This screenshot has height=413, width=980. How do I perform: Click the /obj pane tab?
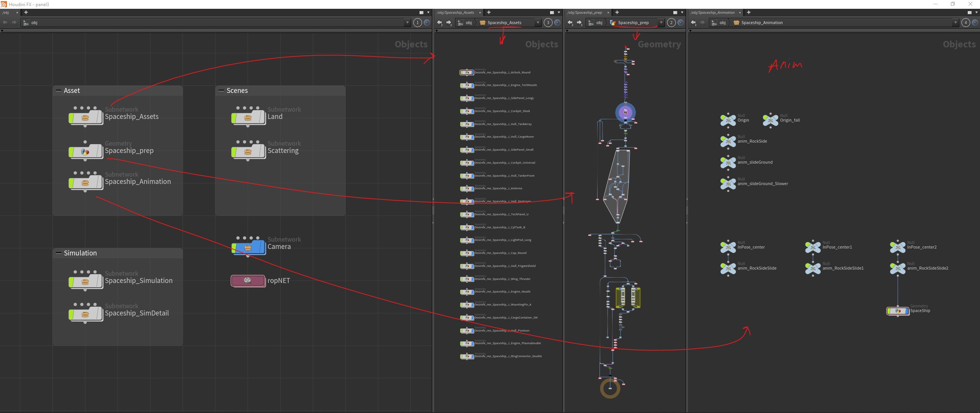(6, 13)
